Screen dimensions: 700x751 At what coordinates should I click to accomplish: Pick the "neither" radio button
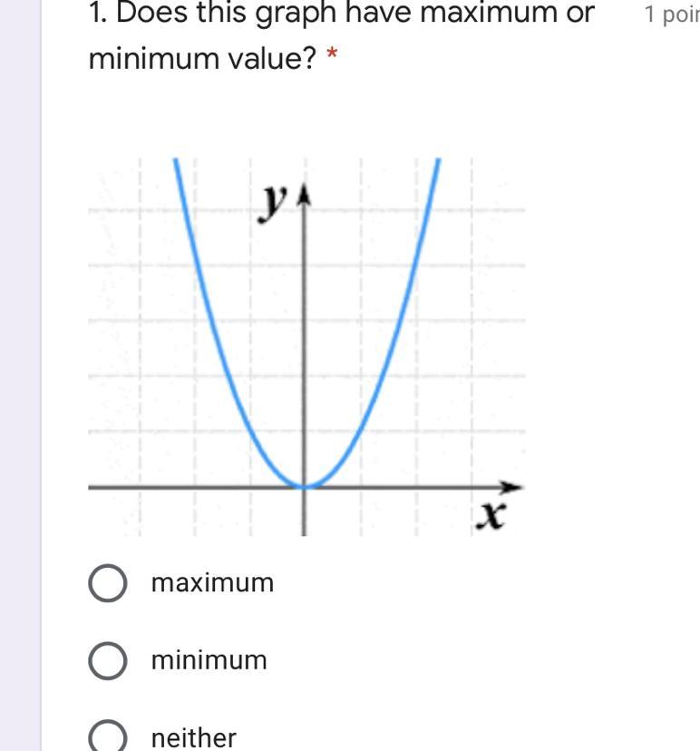(108, 736)
